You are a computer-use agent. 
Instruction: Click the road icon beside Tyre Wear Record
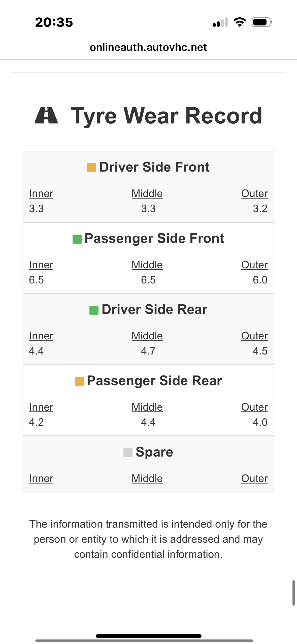pos(46,116)
